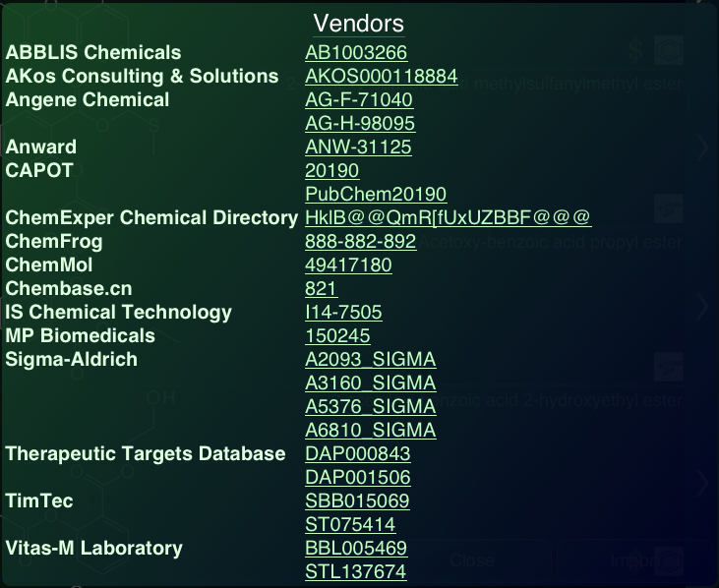
Task: Click the A6810_SIGMA link
Action: tap(370, 431)
